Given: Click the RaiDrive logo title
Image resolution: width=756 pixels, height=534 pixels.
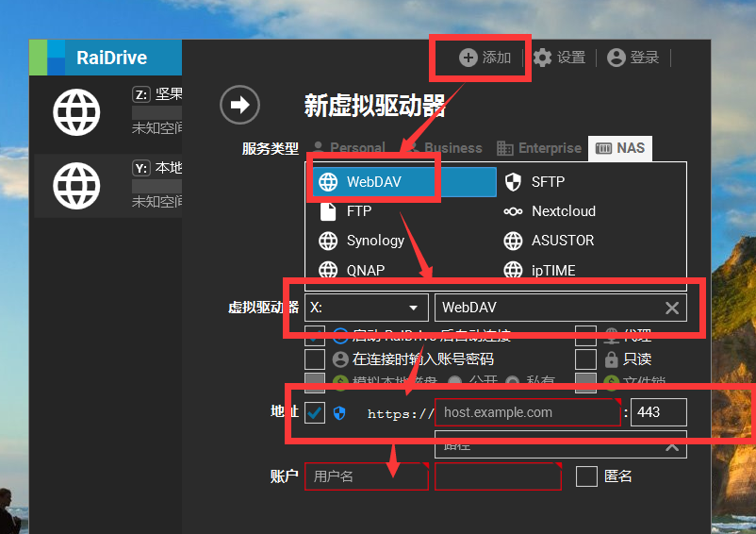Looking at the screenshot, I should [x=112, y=58].
